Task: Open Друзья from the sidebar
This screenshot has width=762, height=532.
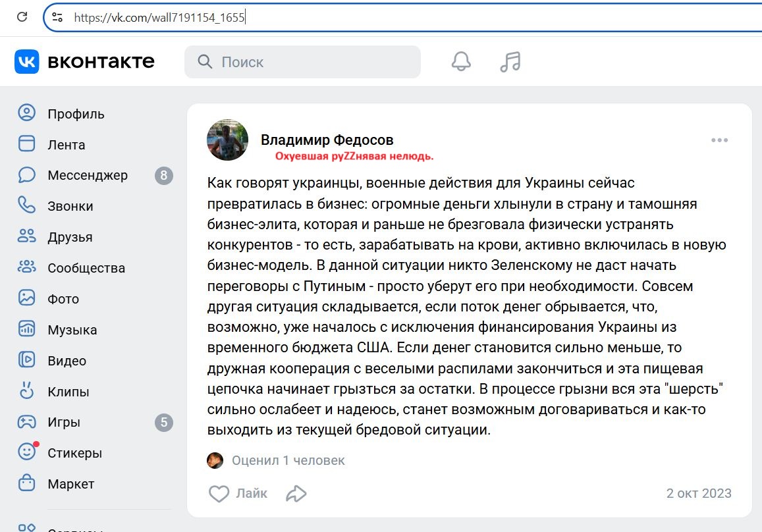Action: pos(70,237)
